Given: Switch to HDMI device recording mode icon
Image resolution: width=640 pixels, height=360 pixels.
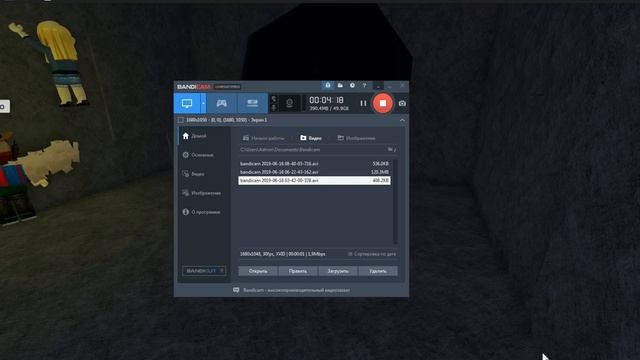Looking at the screenshot, I should tap(252, 103).
